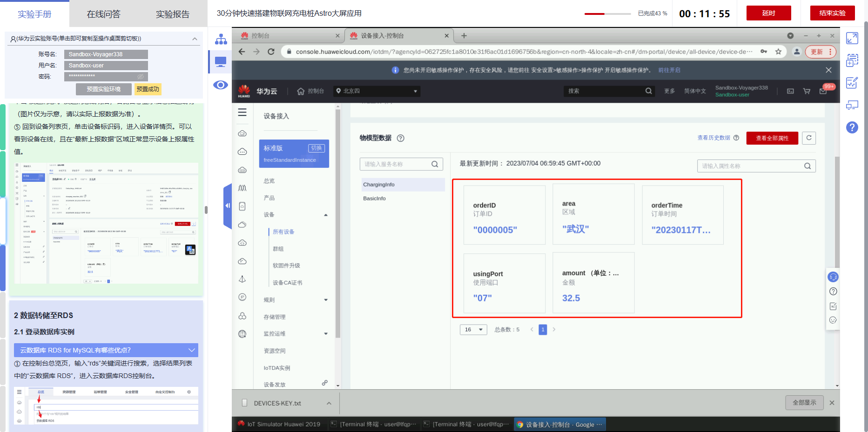Switch to the 在线问答 tab

pos(103,14)
